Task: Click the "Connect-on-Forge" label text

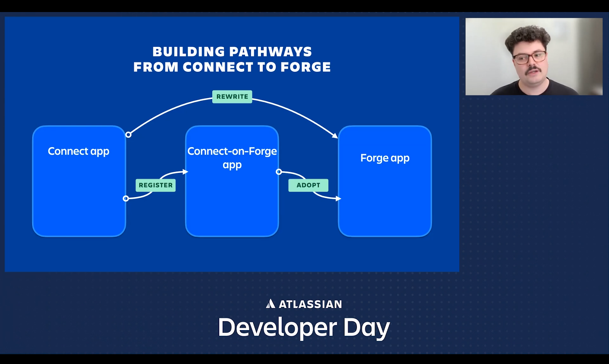Action: [x=232, y=151]
